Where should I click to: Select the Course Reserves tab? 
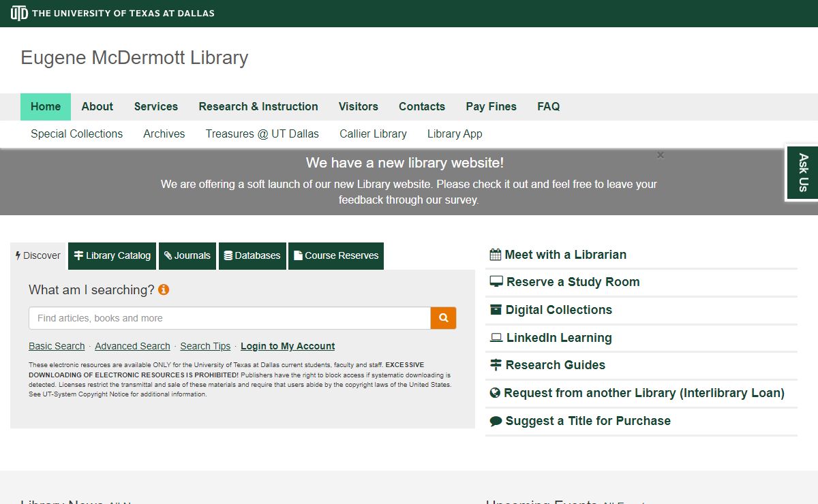pos(336,256)
